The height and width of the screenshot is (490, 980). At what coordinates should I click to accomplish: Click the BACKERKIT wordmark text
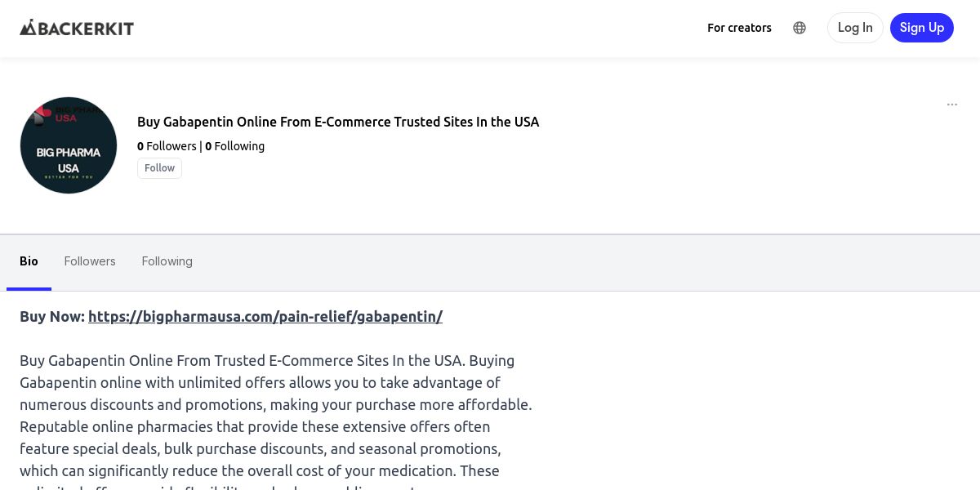(x=86, y=29)
